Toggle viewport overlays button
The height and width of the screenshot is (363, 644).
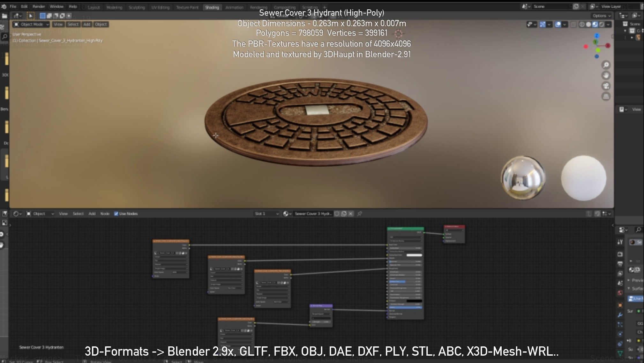tap(558, 24)
